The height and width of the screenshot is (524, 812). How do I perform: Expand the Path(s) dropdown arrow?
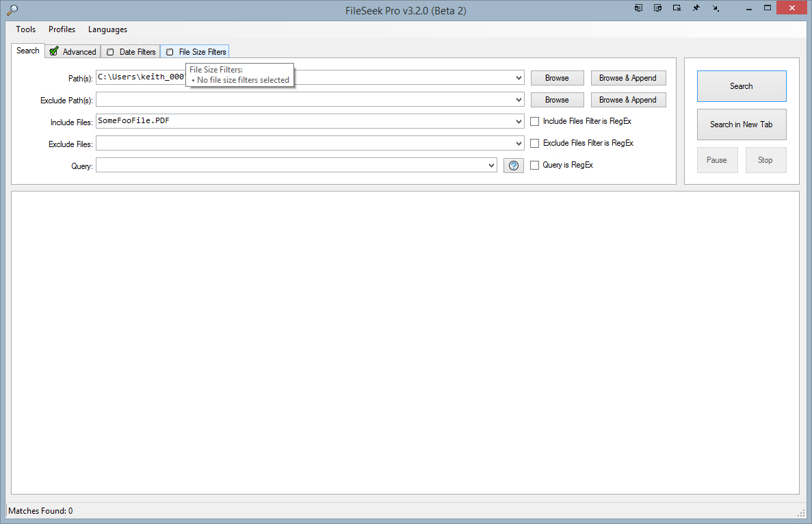tap(519, 78)
